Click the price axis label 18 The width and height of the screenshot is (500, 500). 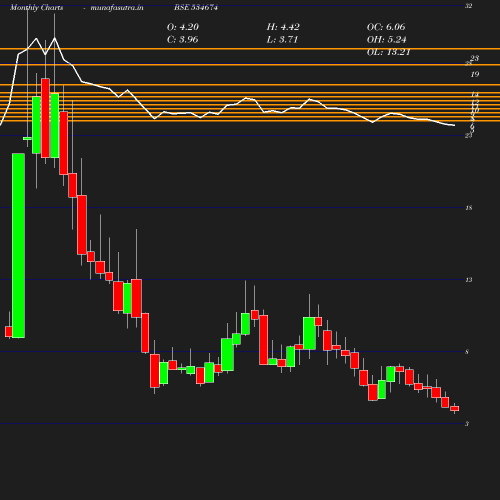pos(469,208)
